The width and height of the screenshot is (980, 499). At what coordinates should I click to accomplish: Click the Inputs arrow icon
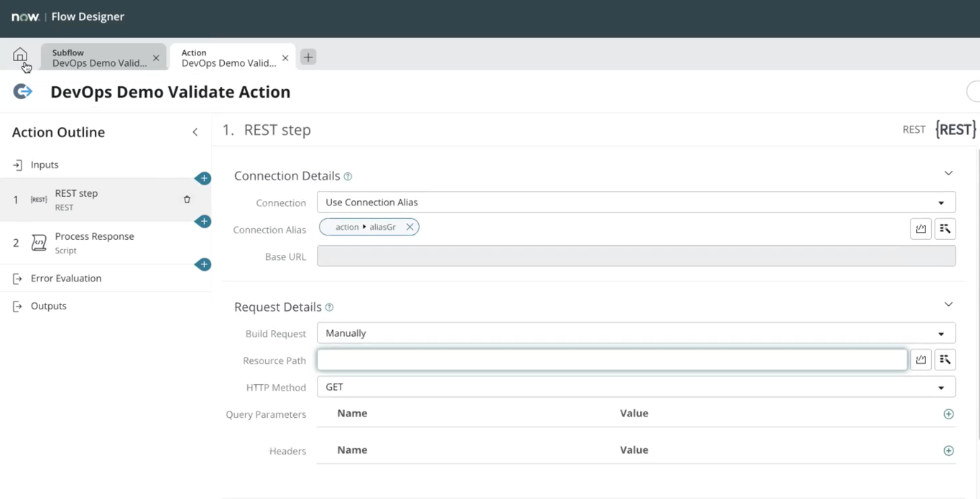click(17, 165)
